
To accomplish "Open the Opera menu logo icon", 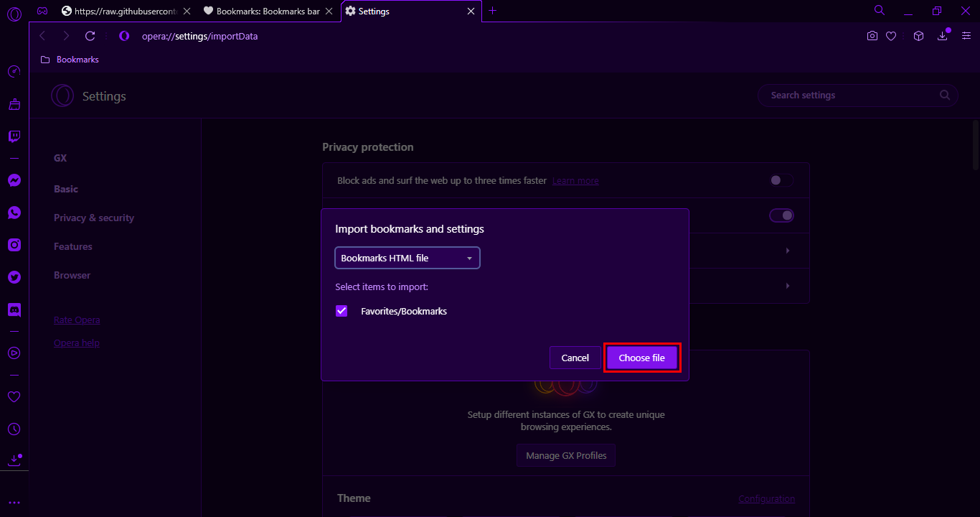I will tap(14, 15).
